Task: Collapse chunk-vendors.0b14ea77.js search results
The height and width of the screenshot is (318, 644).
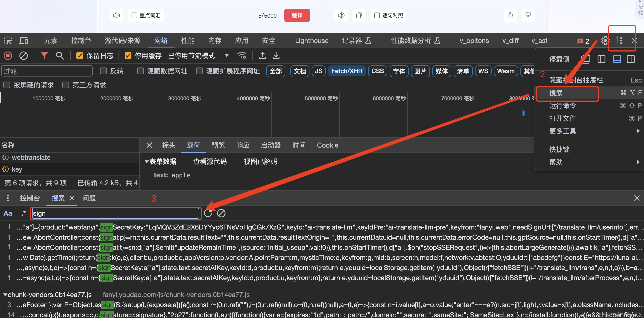Action: coord(5,295)
